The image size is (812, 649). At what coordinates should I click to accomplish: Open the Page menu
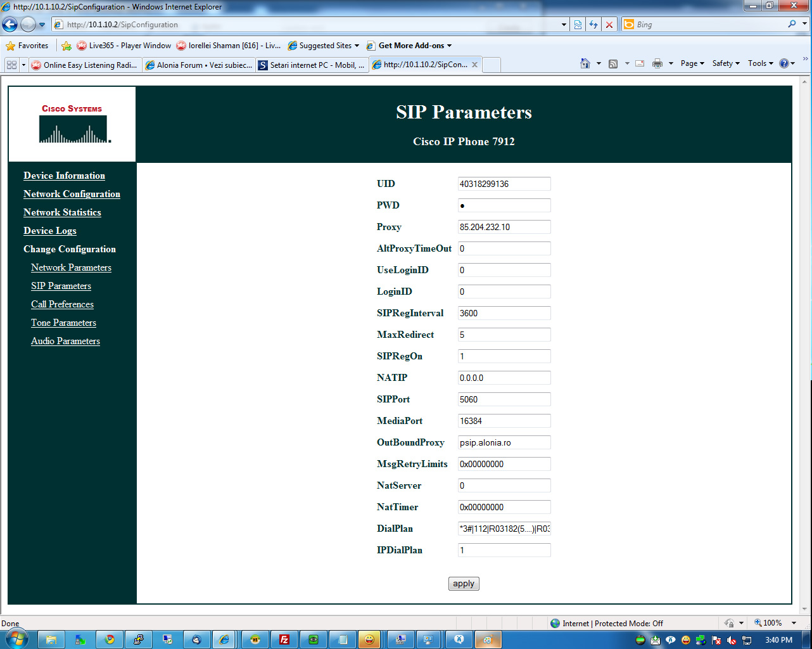pos(692,63)
